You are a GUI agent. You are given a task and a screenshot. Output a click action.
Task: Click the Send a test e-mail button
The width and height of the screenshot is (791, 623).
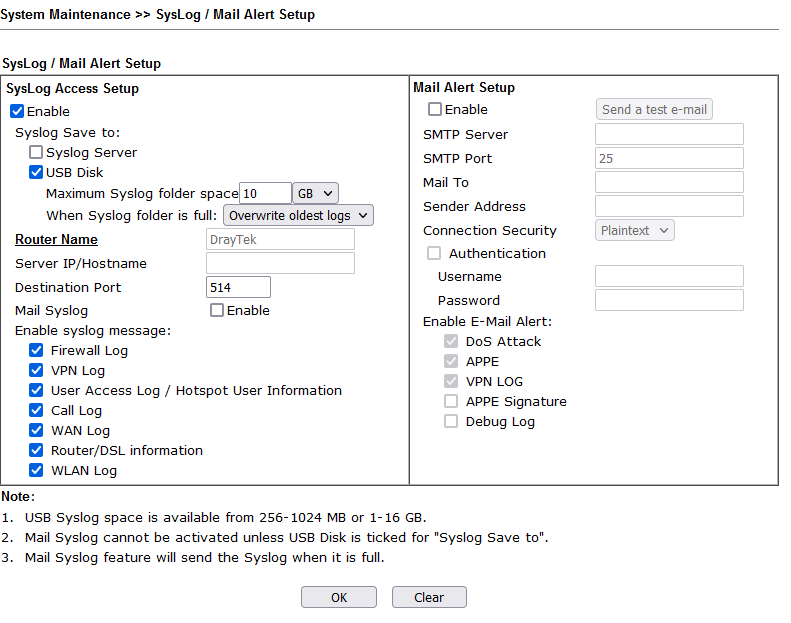[x=654, y=109]
